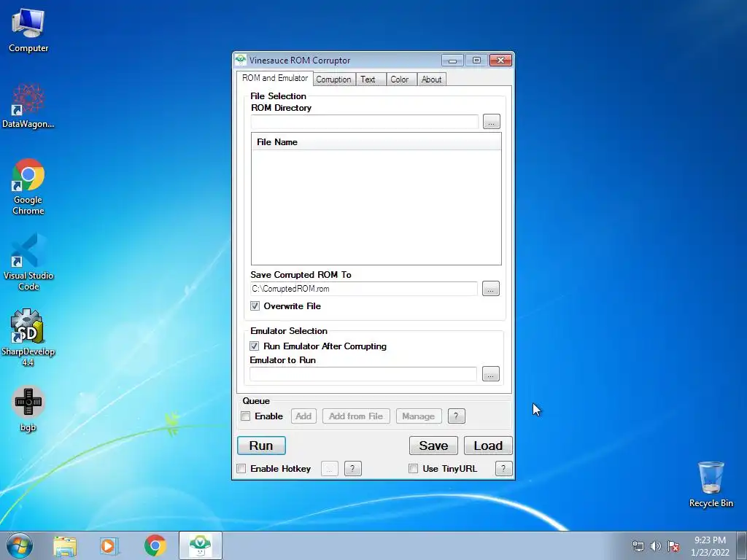Screen dimensions: 747x560
Task: Open Chrome from the taskbar
Action: pyautogui.click(x=155, y=545)
